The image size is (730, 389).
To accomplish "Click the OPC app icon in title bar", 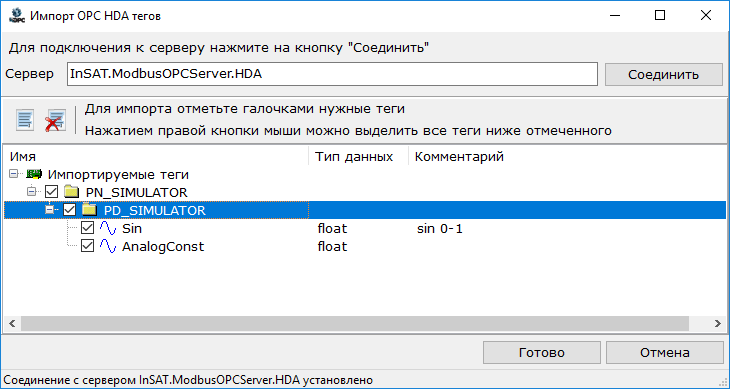I will [x=16, y=15].
